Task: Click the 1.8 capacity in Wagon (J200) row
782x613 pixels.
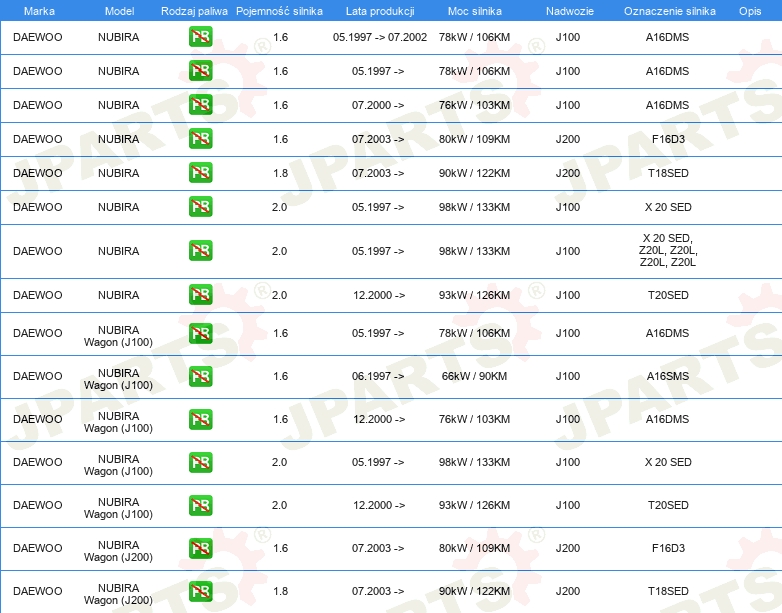Action: pos(281,591)
